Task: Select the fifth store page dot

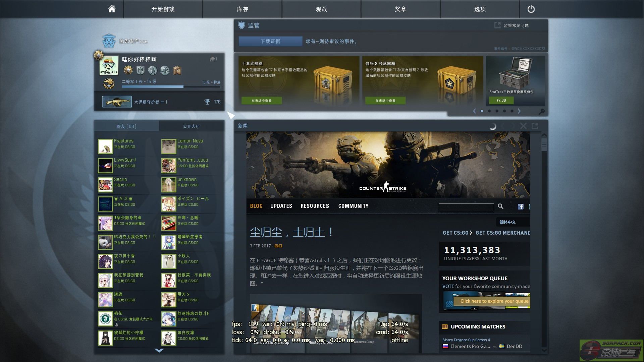Action: click(512, 111)
